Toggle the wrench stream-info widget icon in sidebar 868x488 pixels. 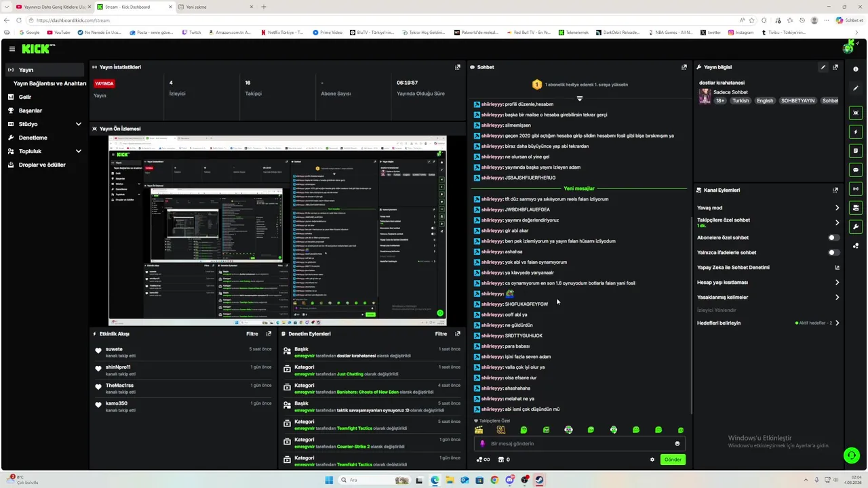coord(856,226)
